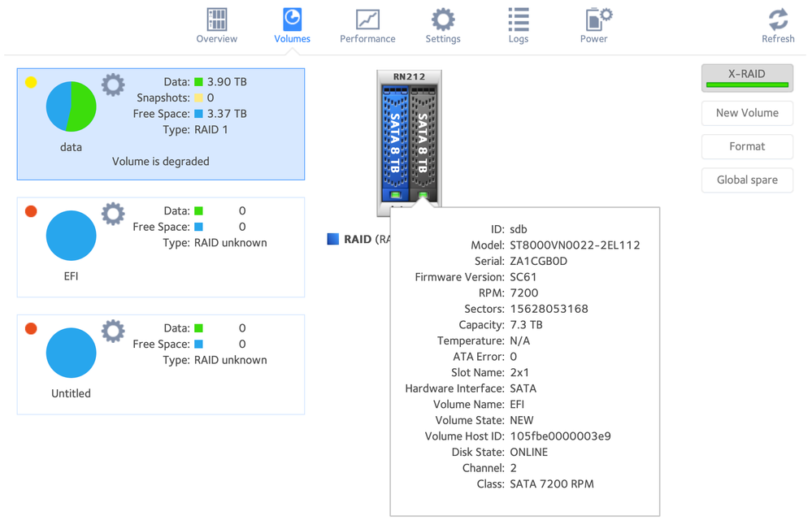Open the Performance chart icon
This screenshot has height=529, width=812.
coord(367,20)
